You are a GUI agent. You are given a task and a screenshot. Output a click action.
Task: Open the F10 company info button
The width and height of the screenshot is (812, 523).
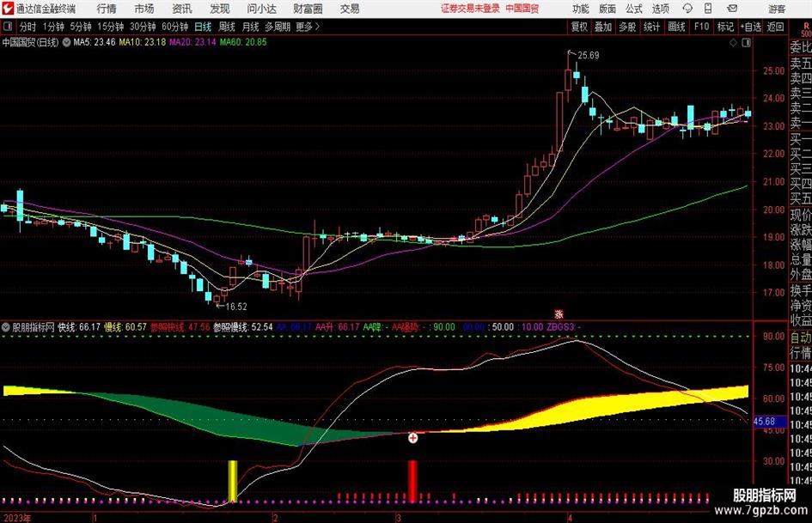(702, 27)
